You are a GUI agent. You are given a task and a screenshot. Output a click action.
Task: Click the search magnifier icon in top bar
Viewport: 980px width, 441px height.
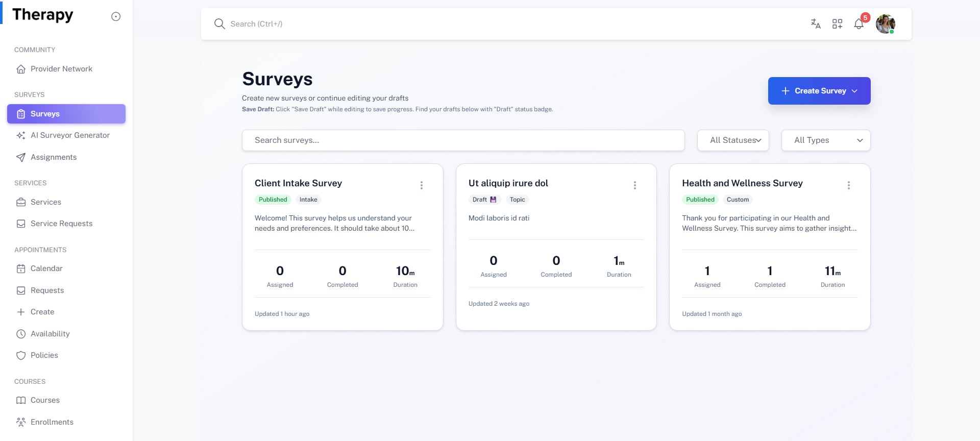coord(219,24)
